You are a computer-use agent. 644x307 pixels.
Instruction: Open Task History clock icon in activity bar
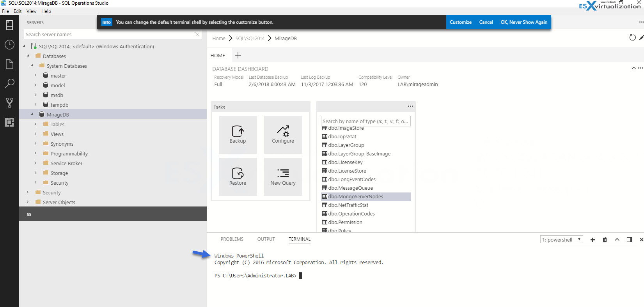tap(9, 44)
